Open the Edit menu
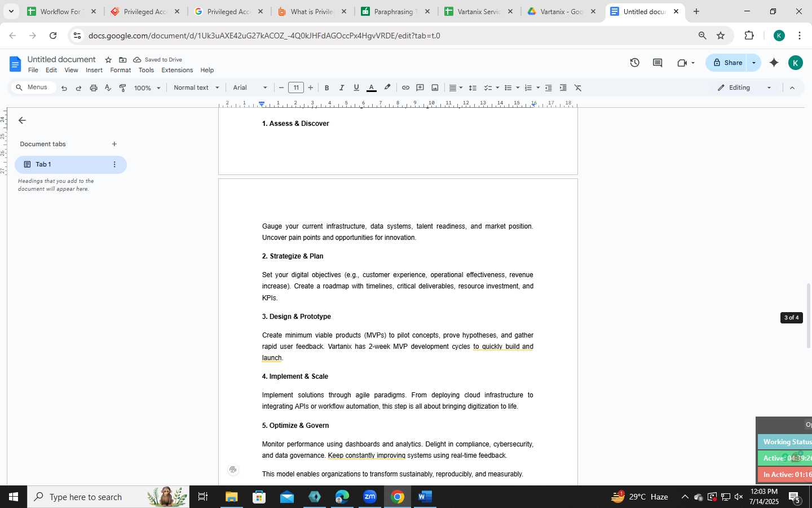Image resolution: width=812 pixels, height=508 pixels. 51,71
